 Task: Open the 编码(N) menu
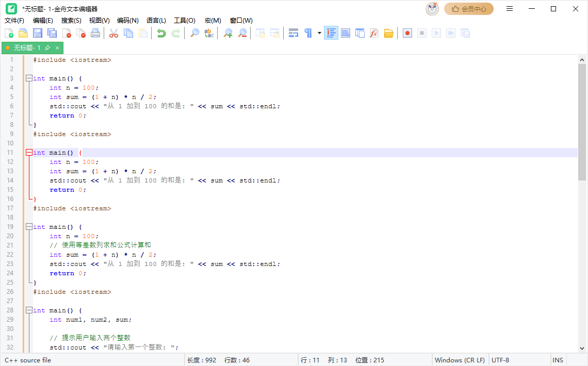(x=128, y=21)
